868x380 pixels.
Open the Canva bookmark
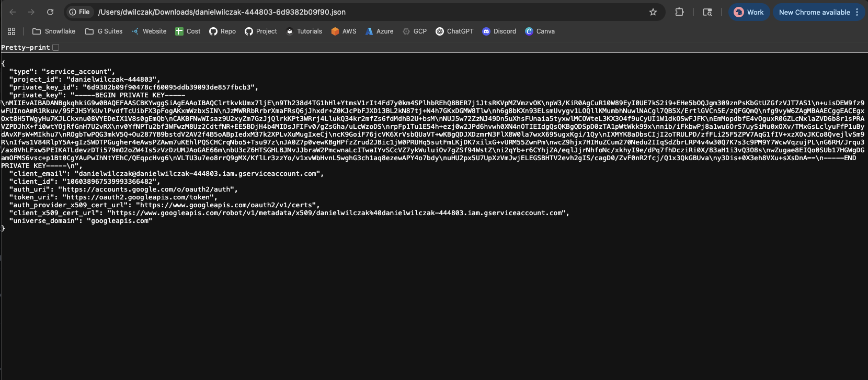pyautogui.click(x=540, y=31)
